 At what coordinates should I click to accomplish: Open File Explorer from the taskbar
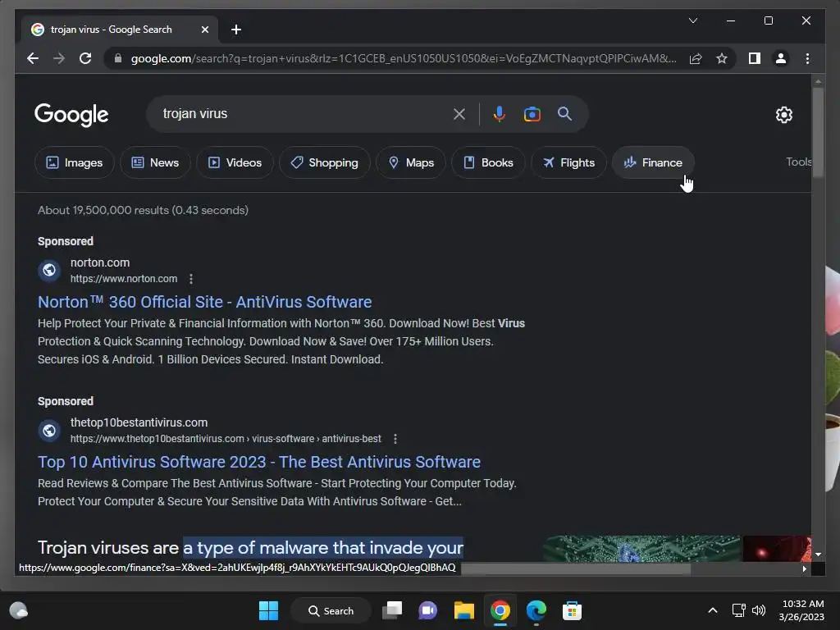pyautogui.click(x=464, y=610)
